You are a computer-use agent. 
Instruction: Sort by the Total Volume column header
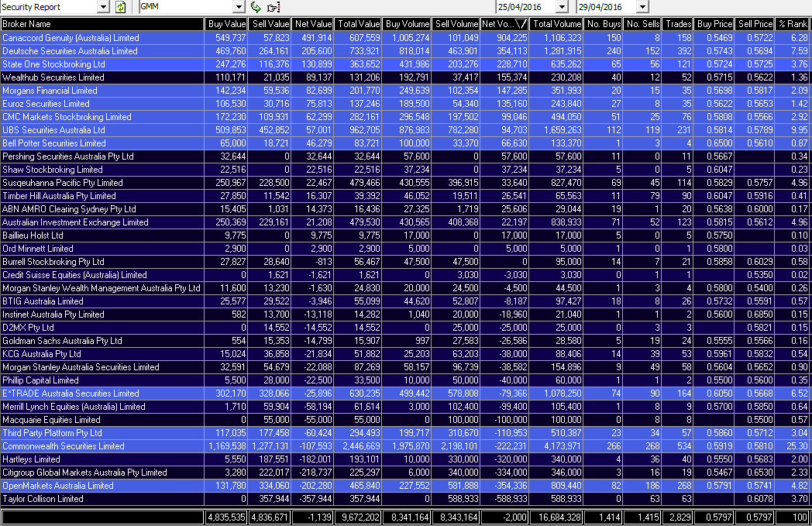pyautogui.click(x=556, y=24)
